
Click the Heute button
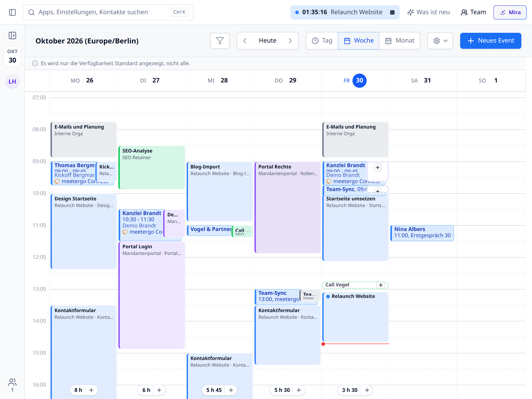[268, 41]
